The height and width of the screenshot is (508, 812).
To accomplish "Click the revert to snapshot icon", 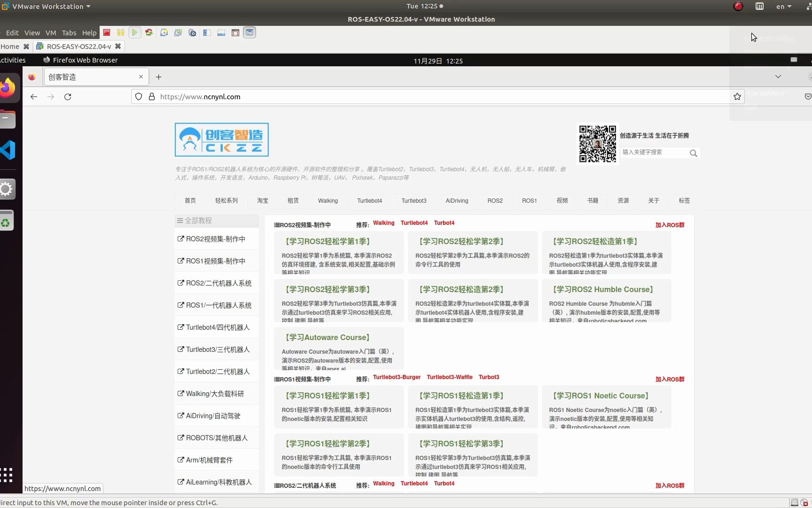I will pos(178,32).
